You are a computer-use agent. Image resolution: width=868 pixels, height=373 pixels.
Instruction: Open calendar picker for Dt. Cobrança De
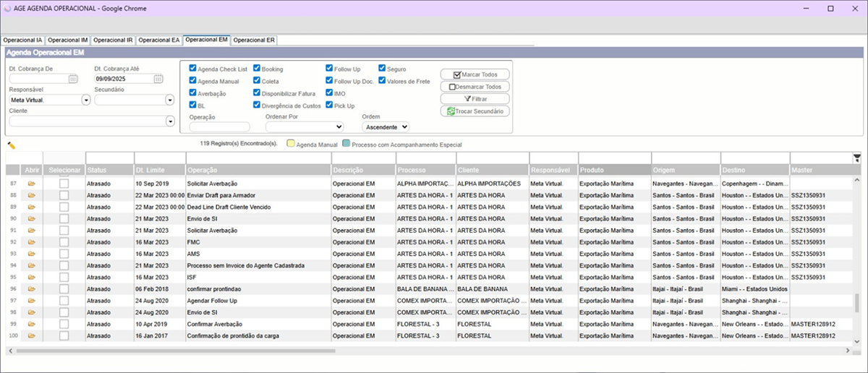coord(73,79)
